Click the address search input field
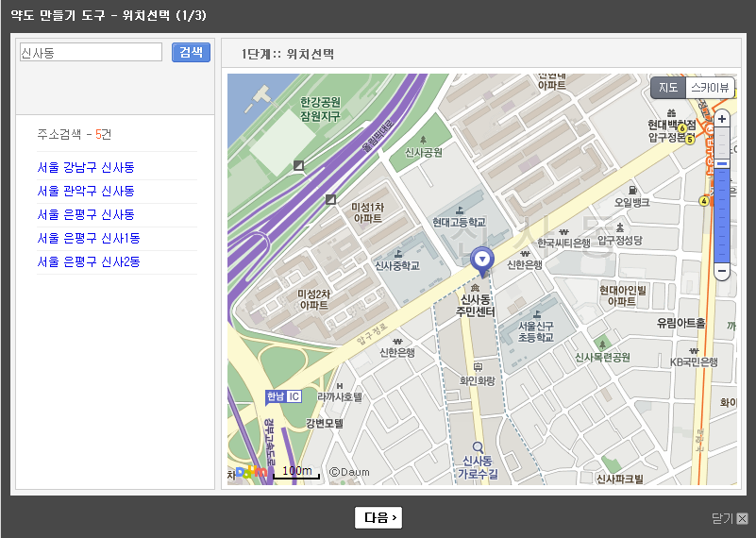Viewport: 756px width, 538px height. [91, 53]
